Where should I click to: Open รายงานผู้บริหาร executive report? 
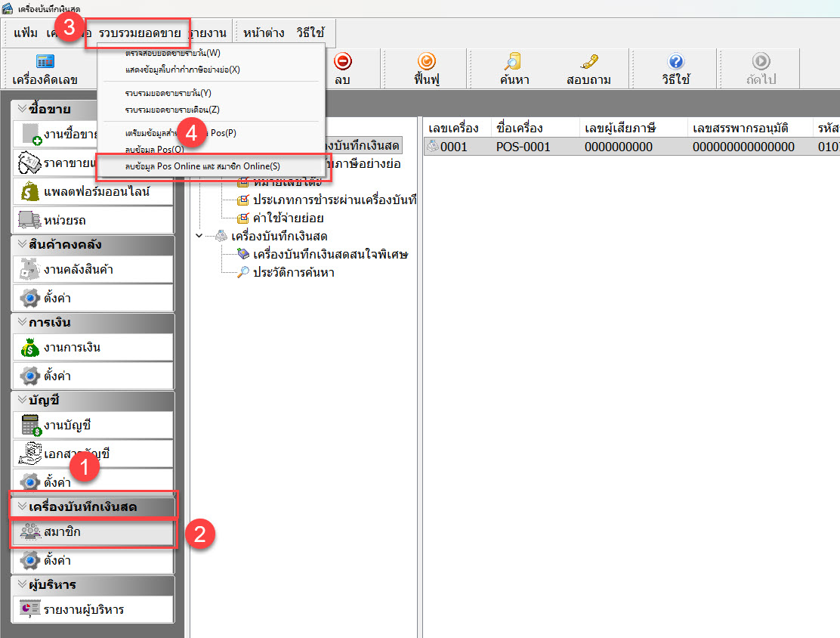coord(82,609)
